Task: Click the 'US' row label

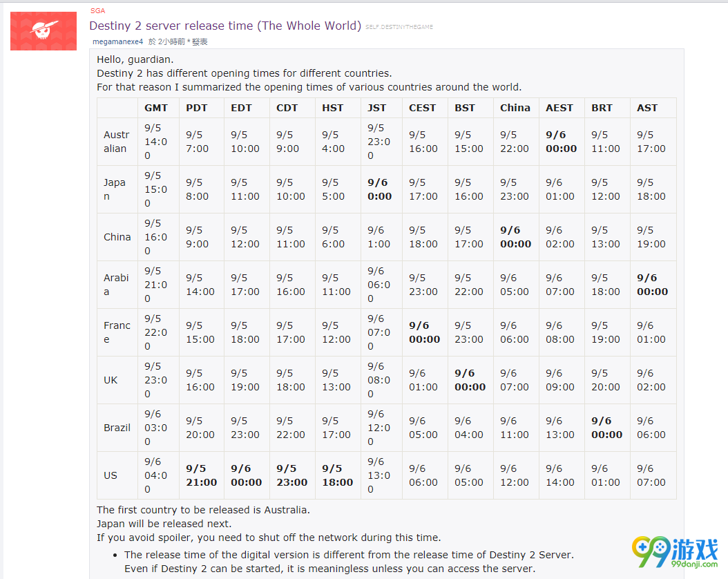Action: (x=111, y=475)
